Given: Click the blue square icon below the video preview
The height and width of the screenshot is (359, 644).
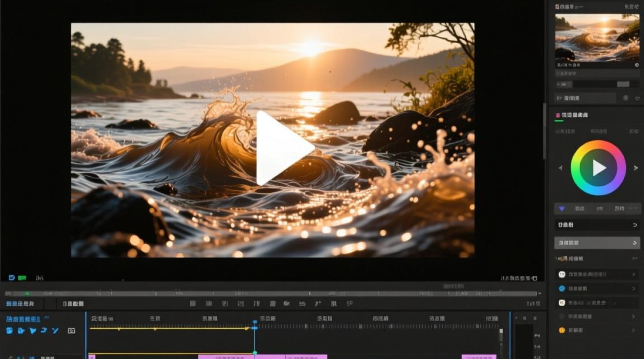Looking at the screenshot, I should pos(11,278).
